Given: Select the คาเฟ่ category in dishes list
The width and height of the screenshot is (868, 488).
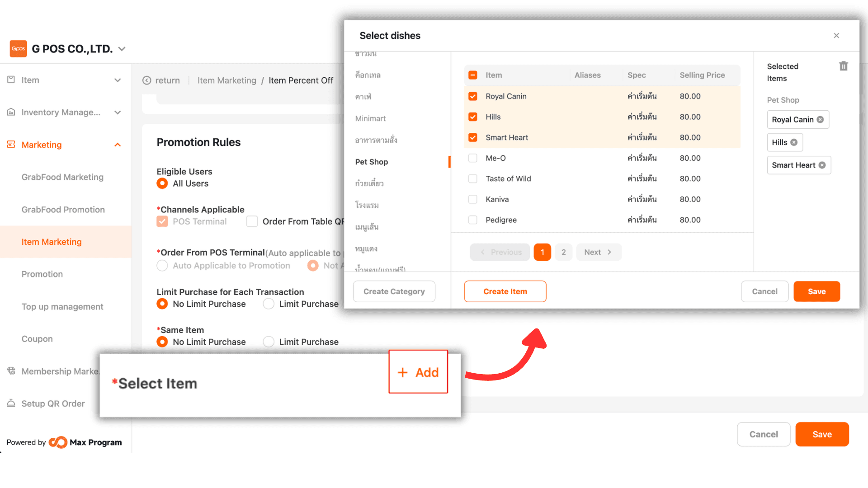Looking at the screenshot, I should [x=363, y=97].
